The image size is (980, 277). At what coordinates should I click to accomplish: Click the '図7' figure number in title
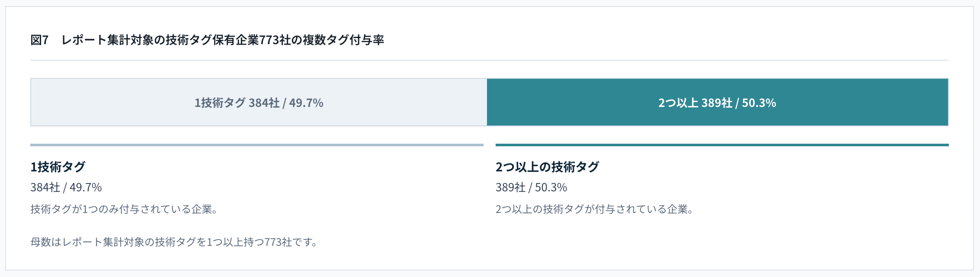(39, 40)
